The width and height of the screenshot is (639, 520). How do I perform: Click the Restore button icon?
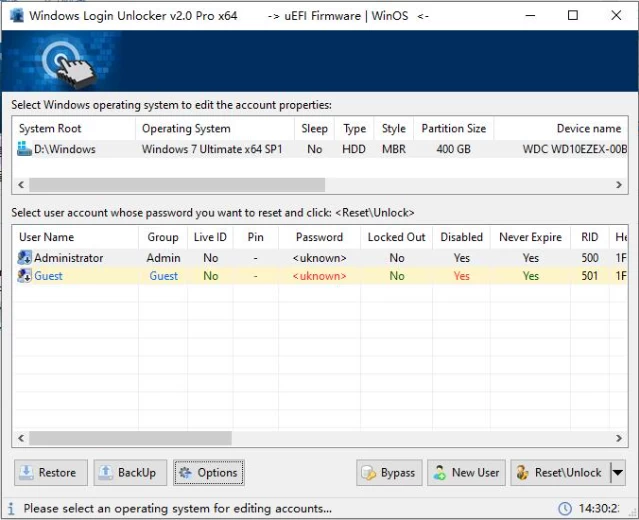[x=27, y=473]
